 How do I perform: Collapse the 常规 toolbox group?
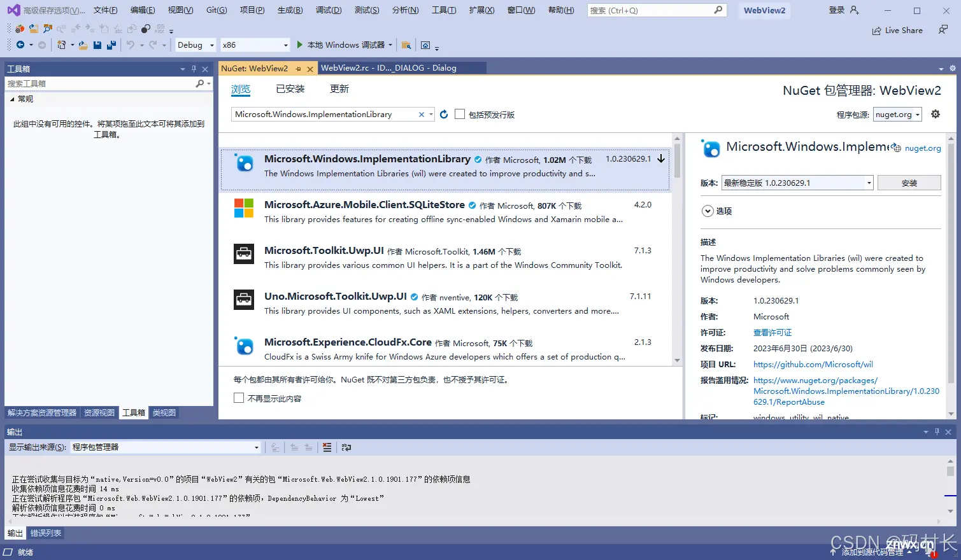[x=12, y=99]
